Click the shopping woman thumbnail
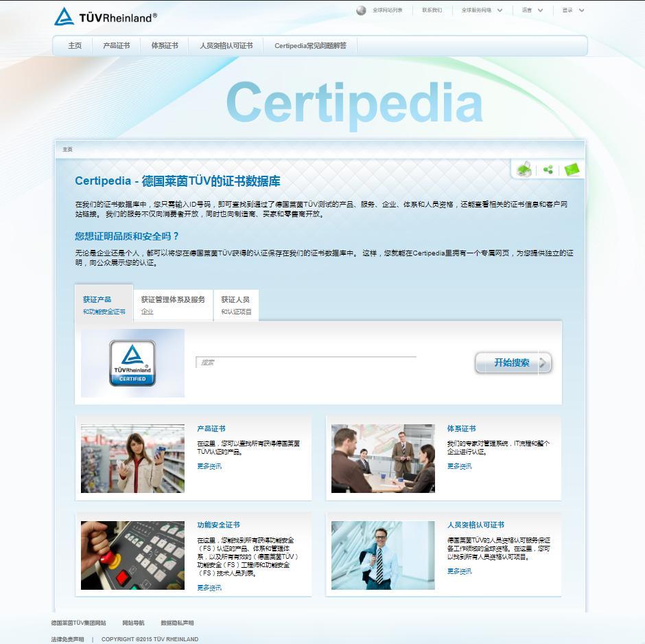The width and height of the screenshot is (645, 644). pos(132,459)
